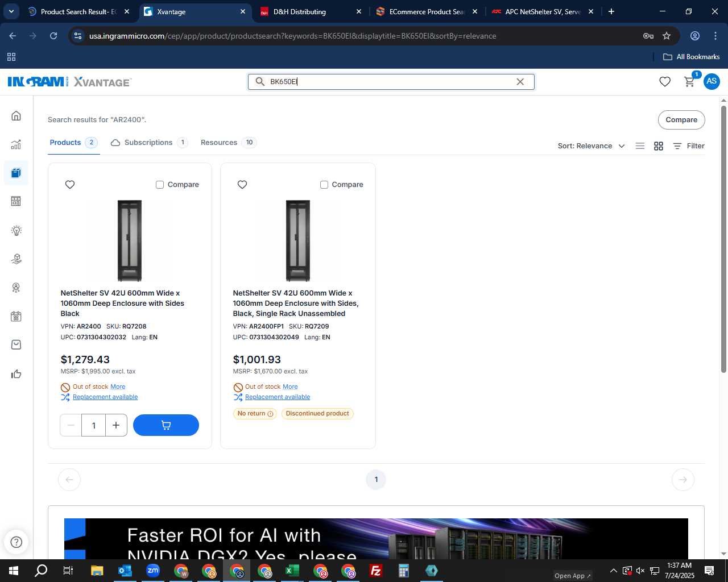Favorite the AR2400 product with heart
Screen dimensions: 728x582
[70, 185]
